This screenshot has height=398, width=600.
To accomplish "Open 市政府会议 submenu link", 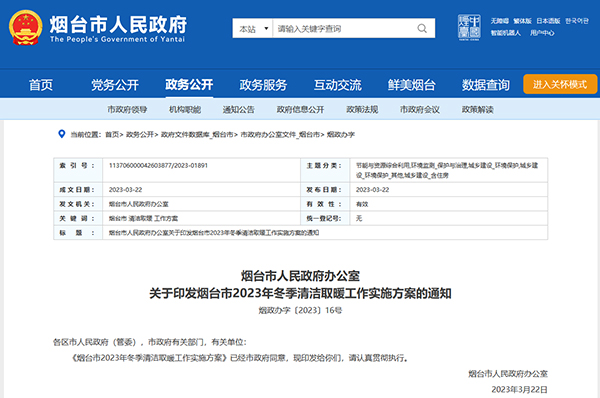I will [x=420, y=110].
